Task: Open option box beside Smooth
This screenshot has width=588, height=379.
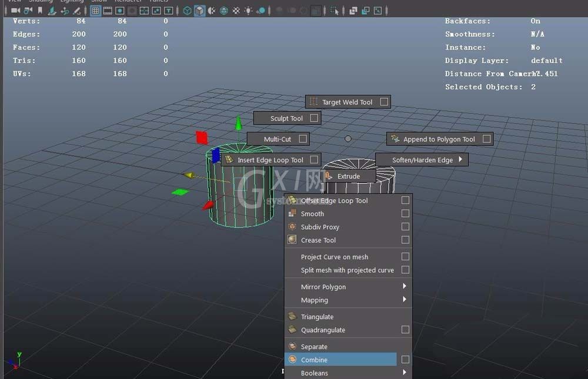Action: [405, 213]
